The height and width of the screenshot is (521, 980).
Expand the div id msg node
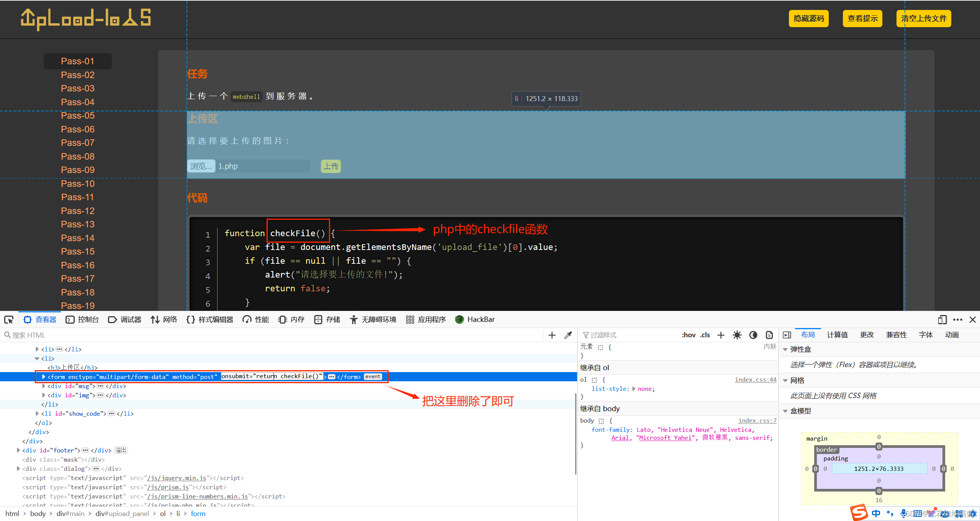(x=44, y=386)
